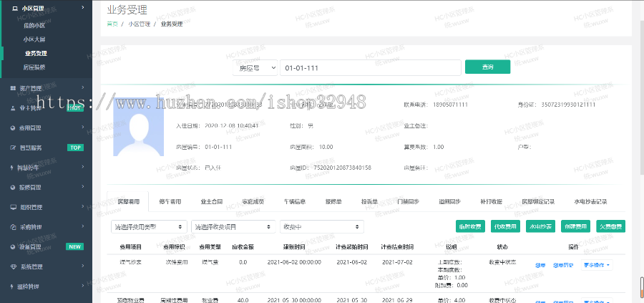This screenshot has width=644, height=303.
Task: Expand 更多操作 in the first fee row
Action: tap(597, 265)
